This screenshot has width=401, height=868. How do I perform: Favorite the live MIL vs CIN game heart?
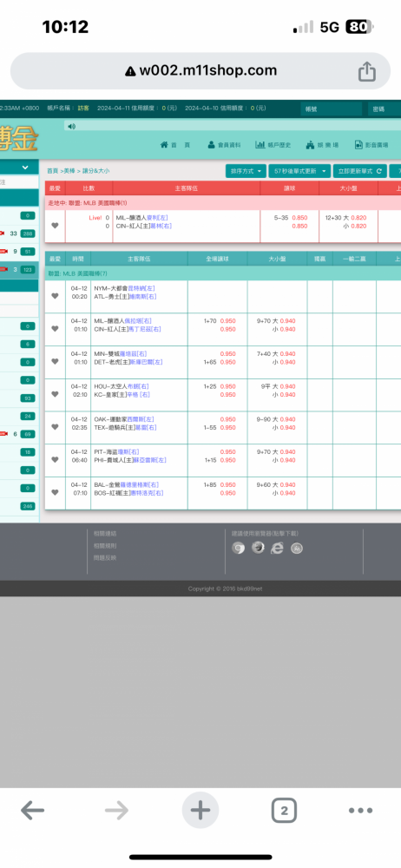coord(55,226)
